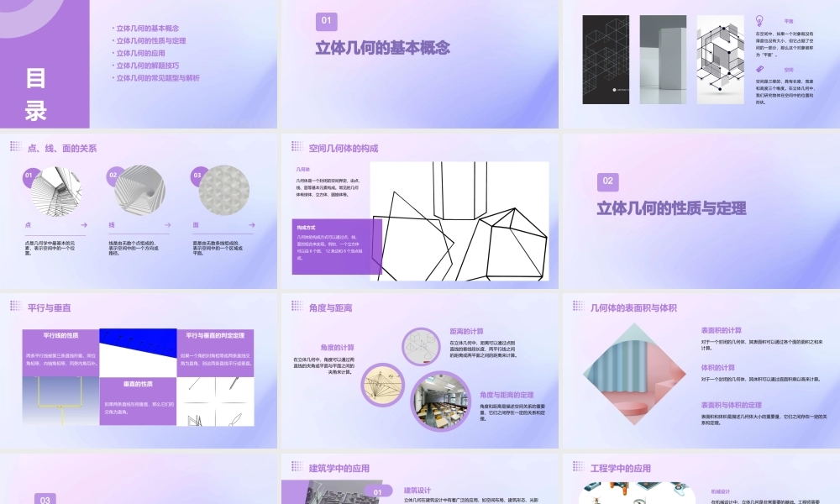Click the lightbulb icon beside 平面
840x504 pixels.
click(759, 21)
